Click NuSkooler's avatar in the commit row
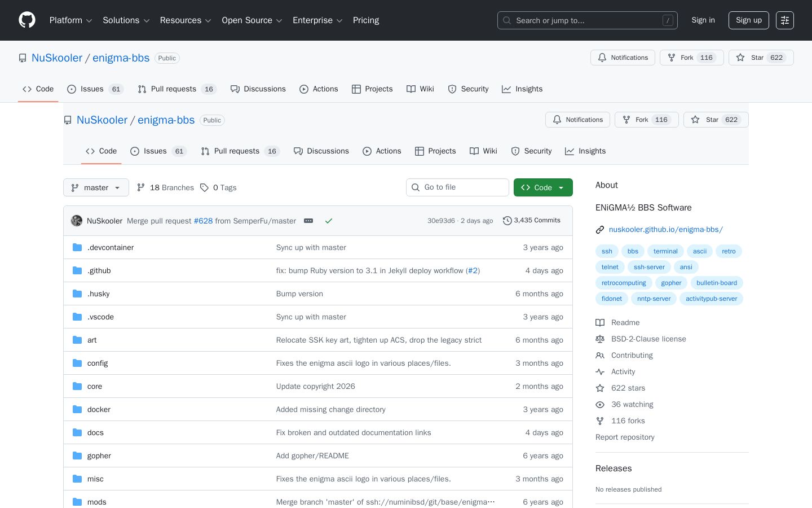This screenshot has width=812, height=508. click(77, 221)
